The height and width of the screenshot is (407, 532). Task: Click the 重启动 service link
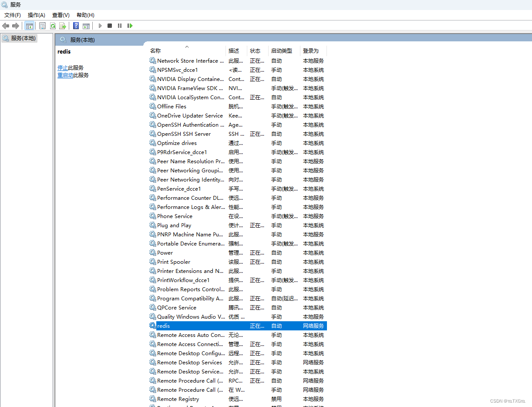click(x=65, y=75)
